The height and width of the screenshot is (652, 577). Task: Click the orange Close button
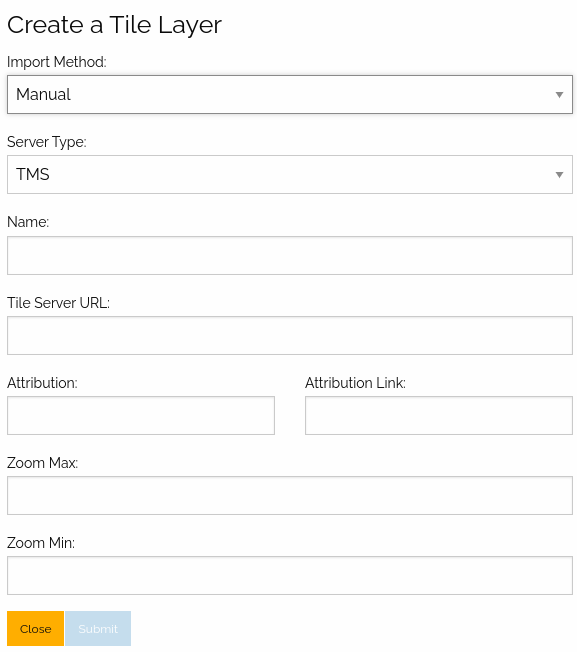point(35,628)
